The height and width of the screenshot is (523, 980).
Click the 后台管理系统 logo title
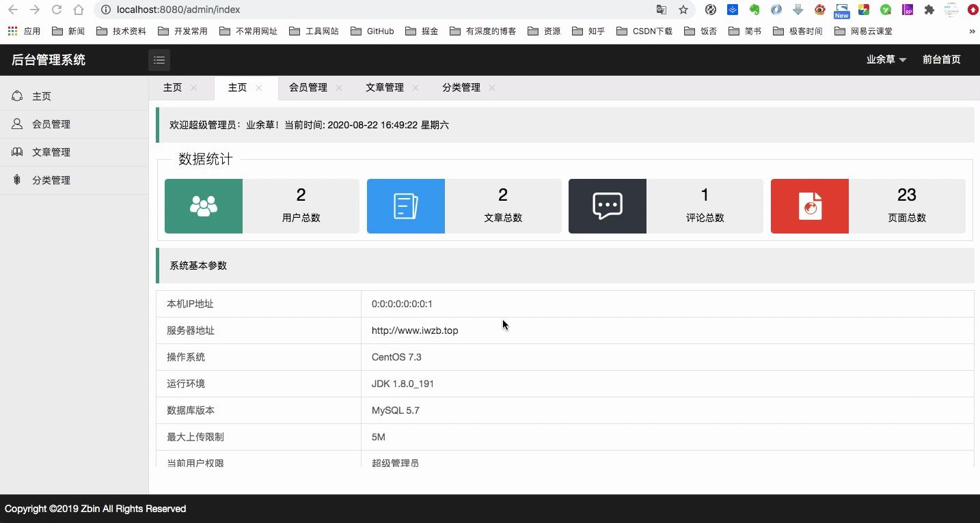pyautogui.click(x=49, y=60)
